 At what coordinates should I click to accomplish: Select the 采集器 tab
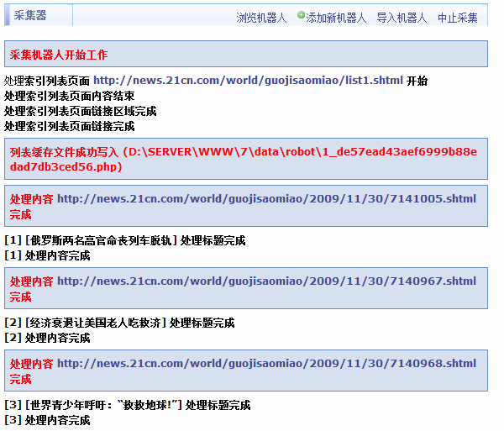coord(31,15)
